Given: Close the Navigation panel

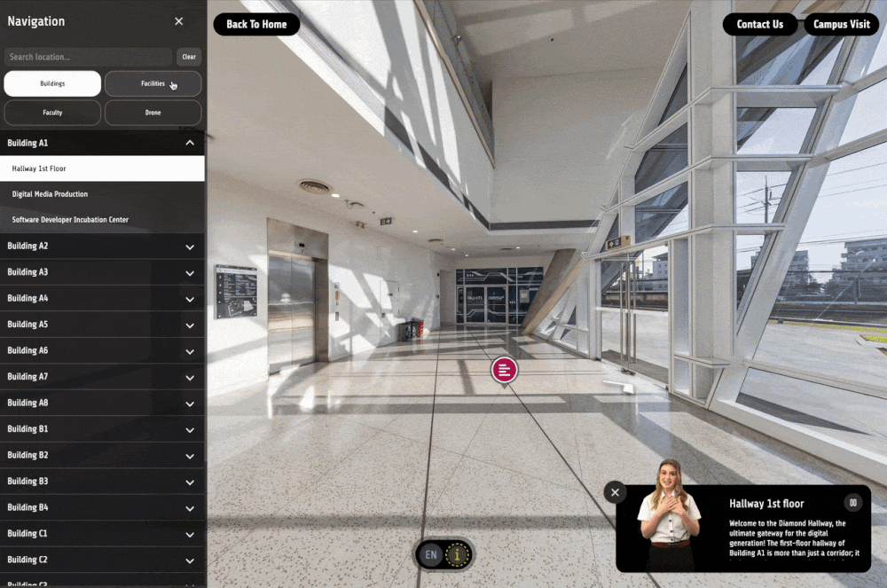Looking at the screenshot, I should click(179, 21).
